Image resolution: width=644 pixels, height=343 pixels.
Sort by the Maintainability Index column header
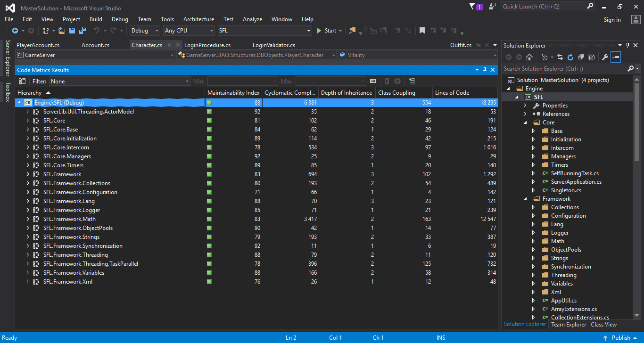coord(233,93)
